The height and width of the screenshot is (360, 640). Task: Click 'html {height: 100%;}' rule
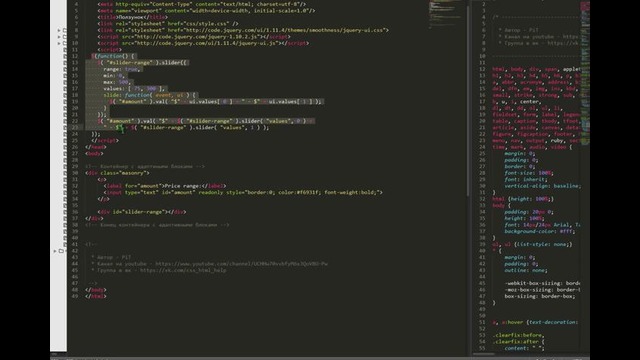click(523, 199)
